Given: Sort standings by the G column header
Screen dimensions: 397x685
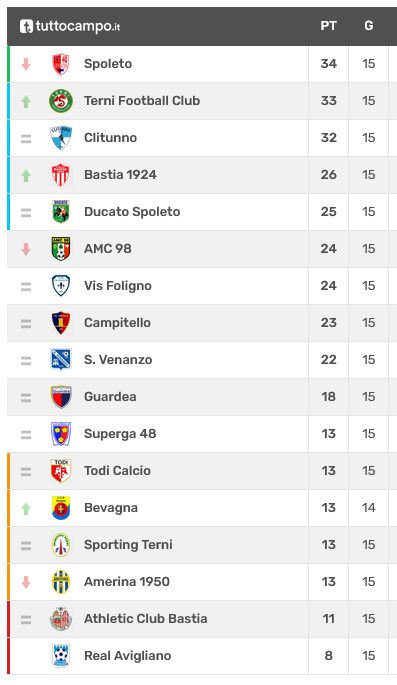Looking at the screenshot, I should click(369, 26).
